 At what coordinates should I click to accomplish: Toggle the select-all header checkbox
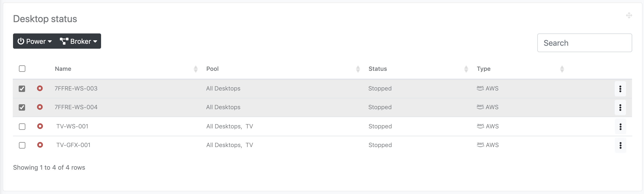22,69
